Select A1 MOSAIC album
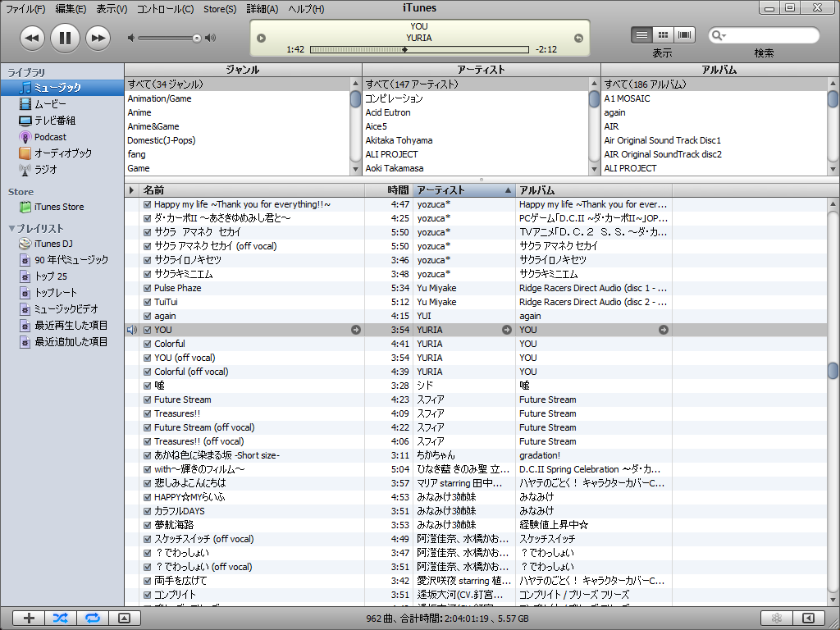Image resolution: width=840 pixels, height=630 pixels. coord(714,98)
